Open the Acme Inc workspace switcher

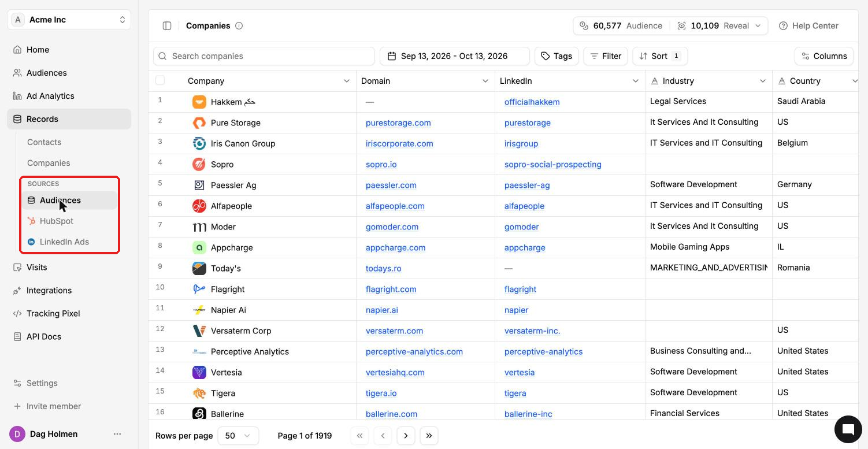pyautogui.click(x=69, y=20)
